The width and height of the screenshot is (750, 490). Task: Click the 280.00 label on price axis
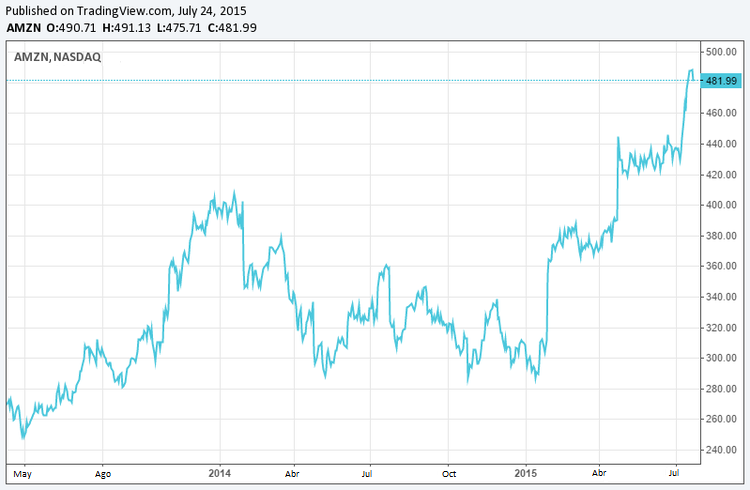pyautogui.click(x=722, y=389)
